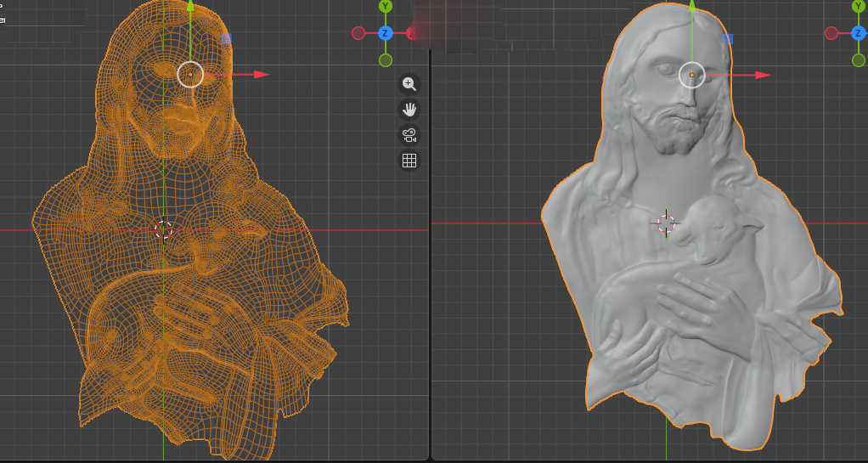Screen dimensions: 868x463
Task: Toggle perspective/orthographic using the grid icon
Action: [409, 160]
